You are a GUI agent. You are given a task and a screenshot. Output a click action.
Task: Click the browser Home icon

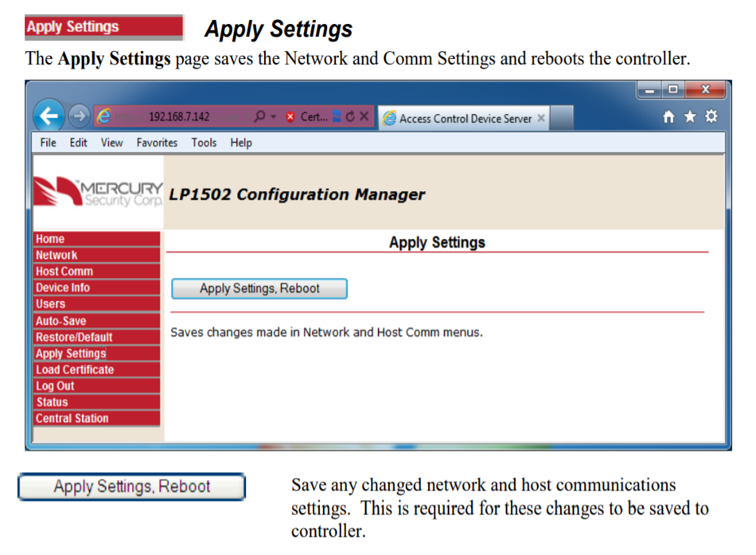click(x=668, y=115)
